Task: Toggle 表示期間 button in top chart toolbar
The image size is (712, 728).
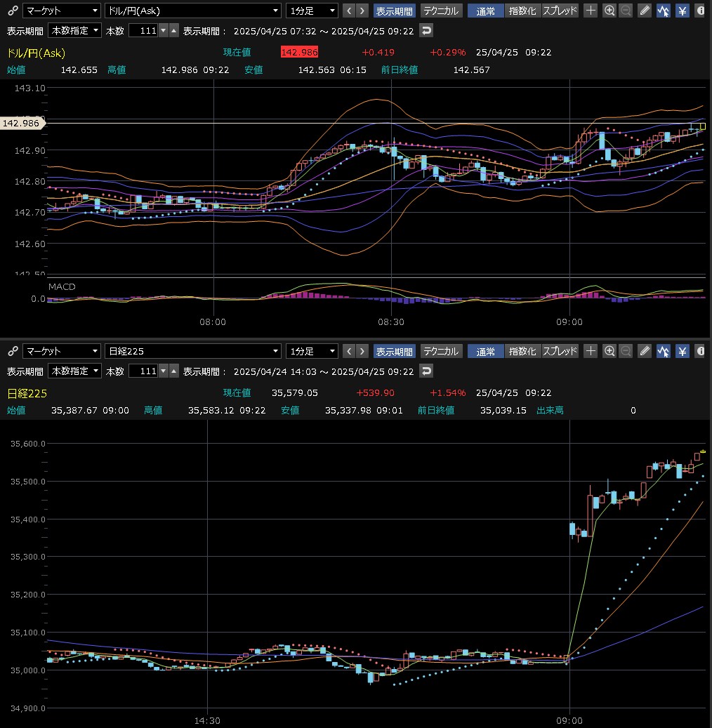Action: [395, 11]
